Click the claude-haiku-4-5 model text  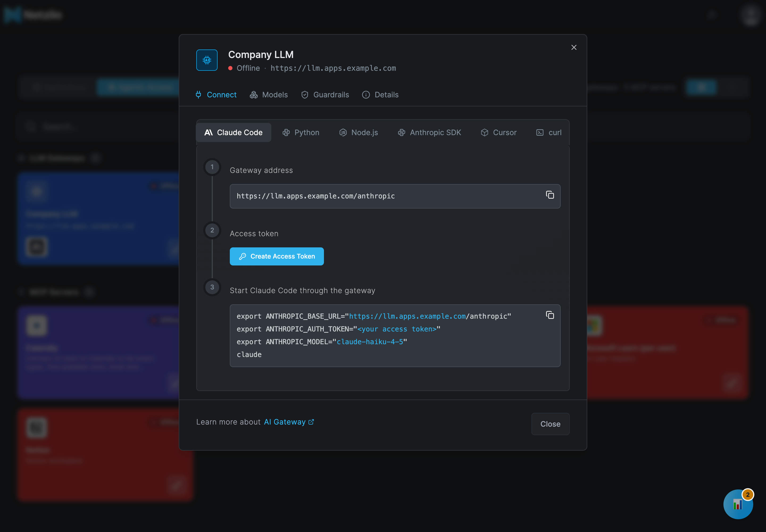370,342
